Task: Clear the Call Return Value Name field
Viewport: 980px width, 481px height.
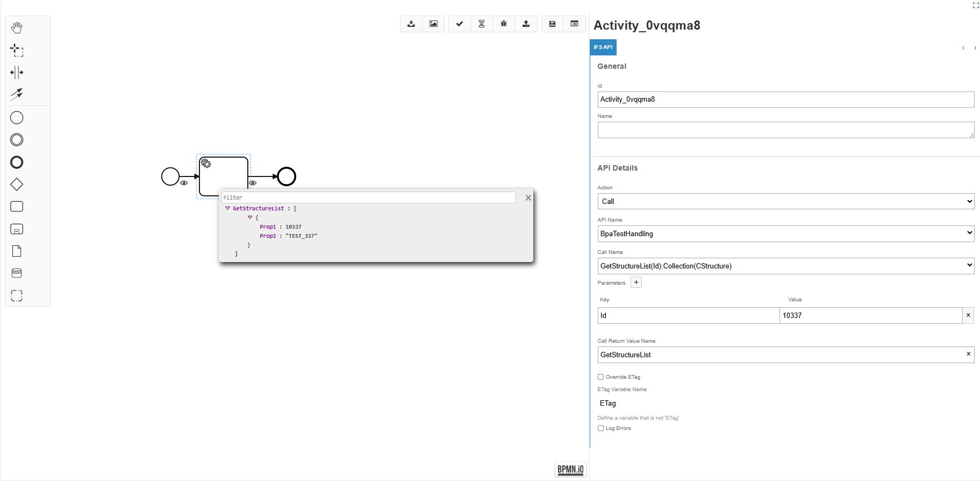Action: [968, 354]
